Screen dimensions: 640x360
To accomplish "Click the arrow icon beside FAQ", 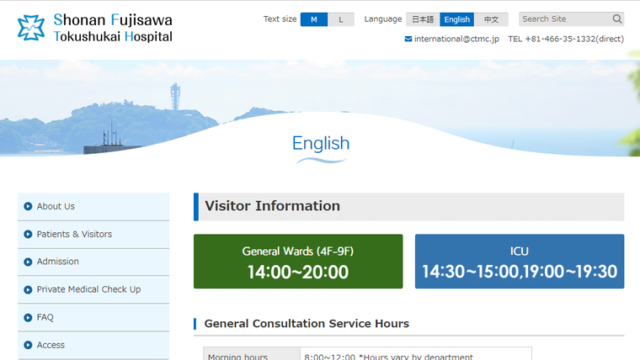I will coord(28,318).
